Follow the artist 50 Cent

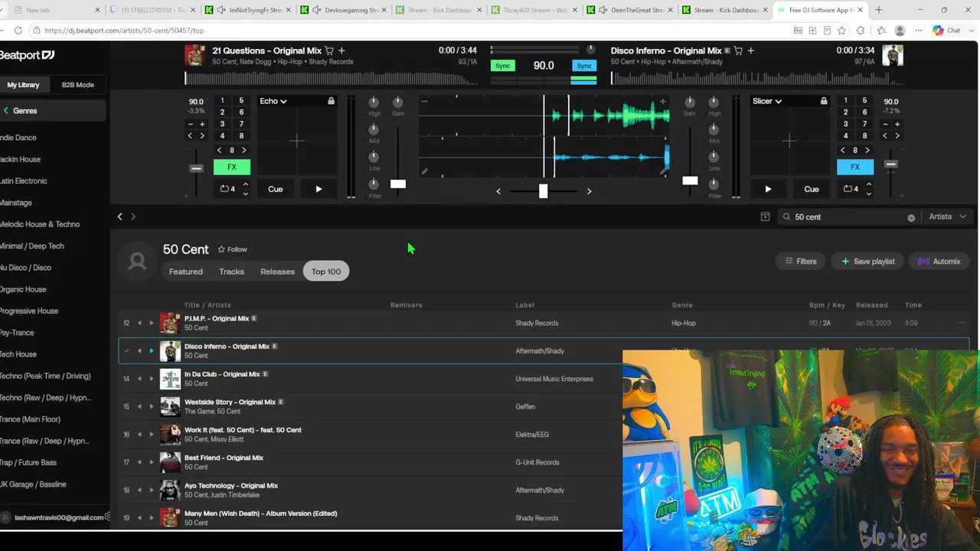pyautogui.click(x=232, y=249)
